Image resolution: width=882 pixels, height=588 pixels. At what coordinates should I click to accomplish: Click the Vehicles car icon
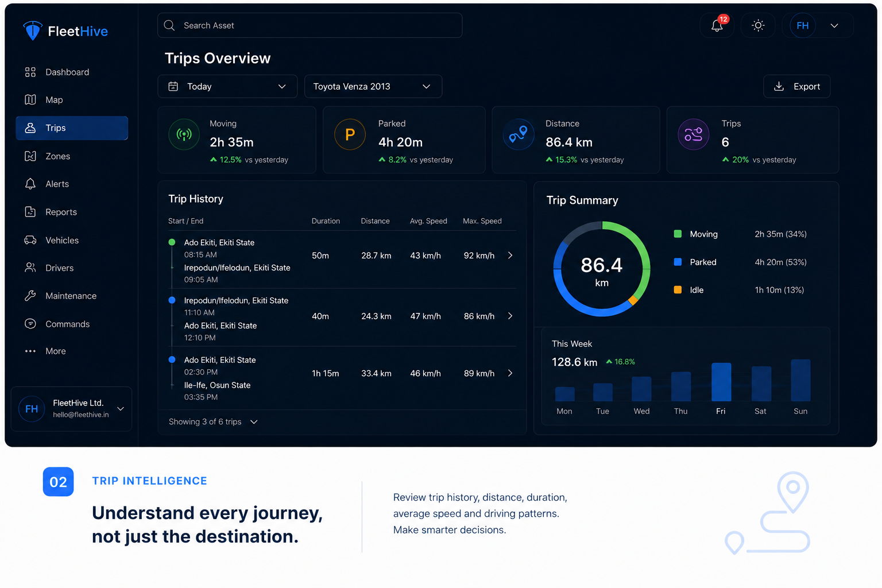click(30, 240)
